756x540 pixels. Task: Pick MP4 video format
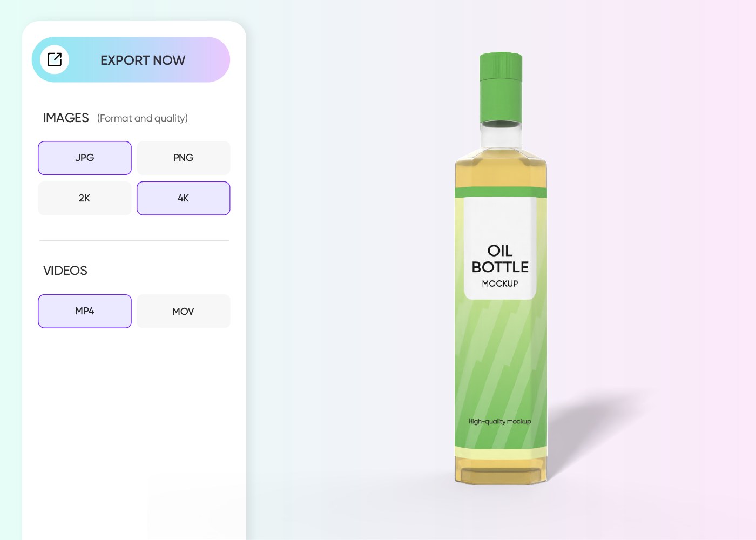(85, 311)
